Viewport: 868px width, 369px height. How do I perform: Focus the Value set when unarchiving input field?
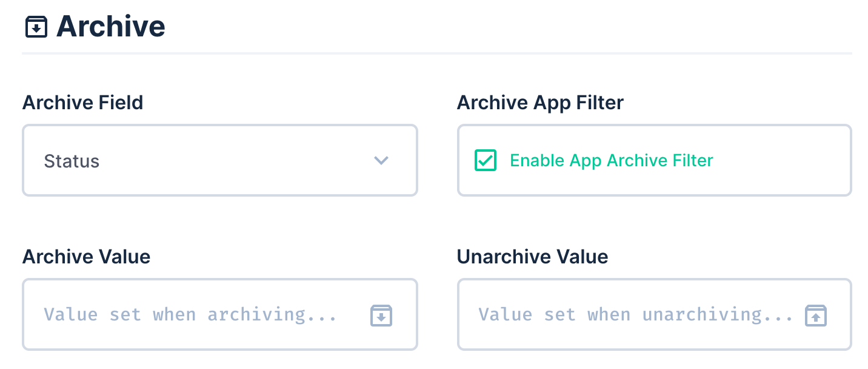coord(618,314)
